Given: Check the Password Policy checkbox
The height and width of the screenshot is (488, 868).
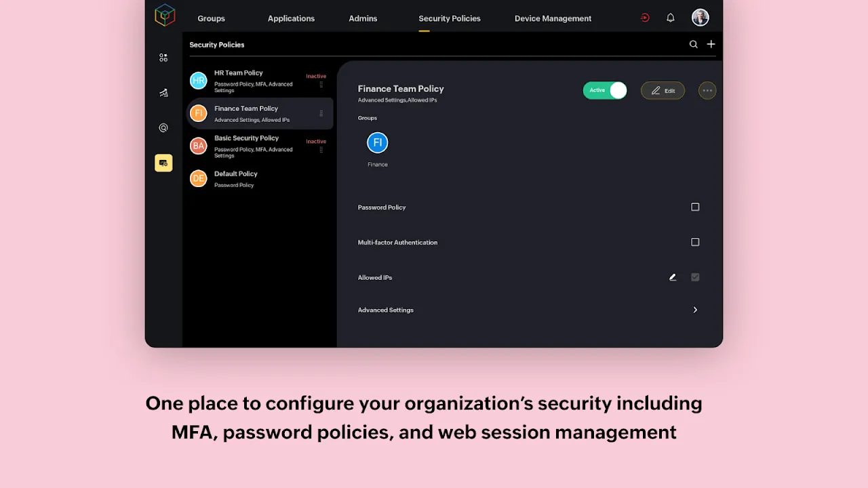Looking at the screenshot, I should click(x=695, y=207).
